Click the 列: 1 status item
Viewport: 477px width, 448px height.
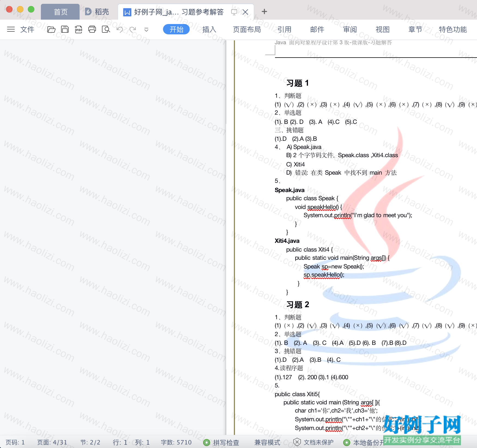142,442
